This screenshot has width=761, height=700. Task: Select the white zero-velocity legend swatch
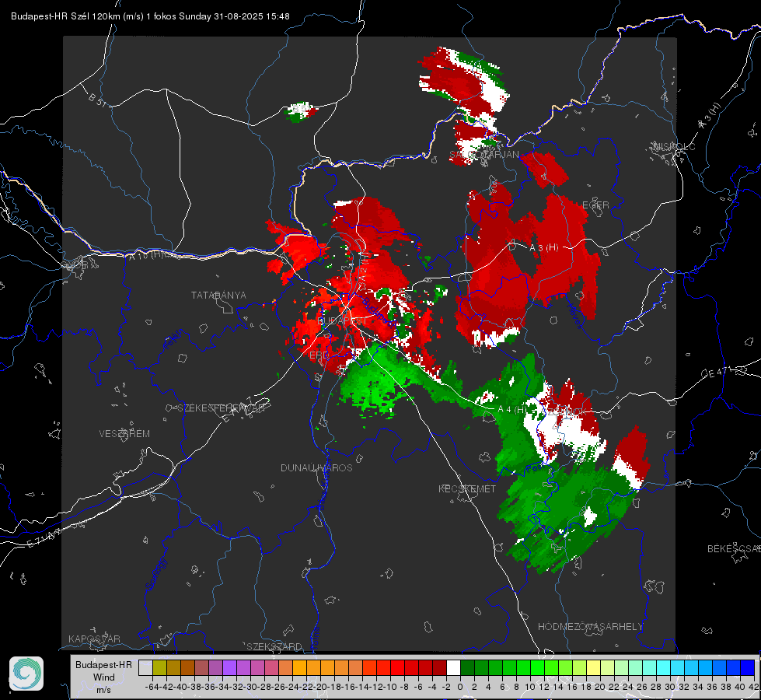coord(453,668)
